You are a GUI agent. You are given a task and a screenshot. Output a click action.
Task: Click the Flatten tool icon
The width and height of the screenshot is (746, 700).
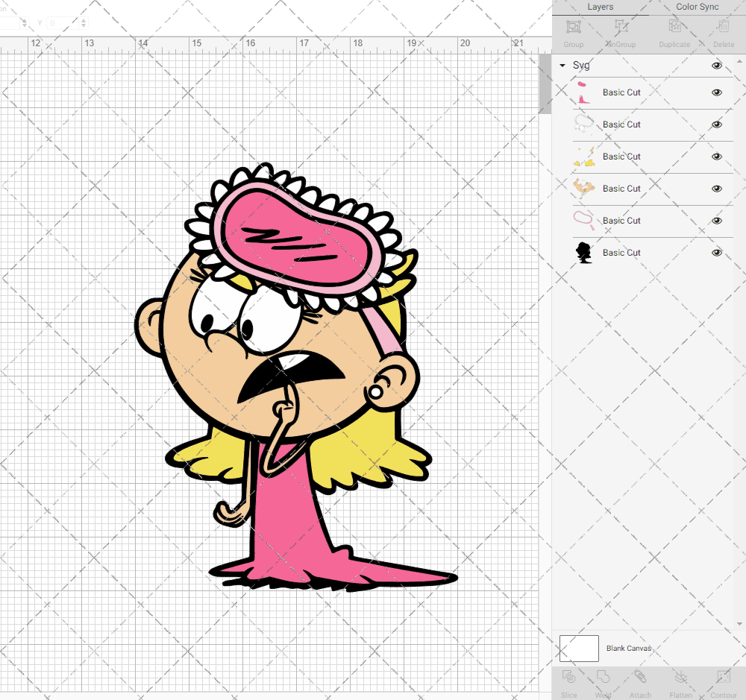pos(681,677)
